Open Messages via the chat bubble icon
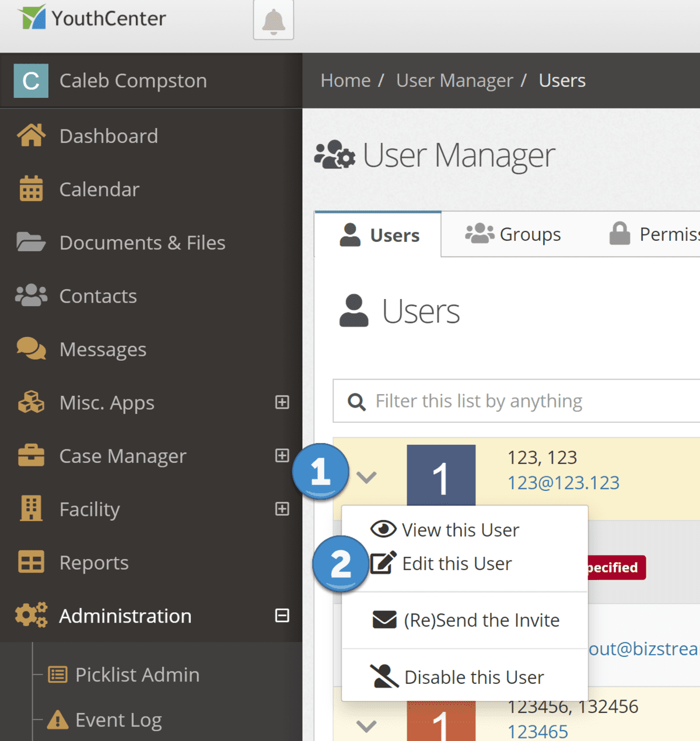This screenshot has height=741, width=700. click(30, 349)
